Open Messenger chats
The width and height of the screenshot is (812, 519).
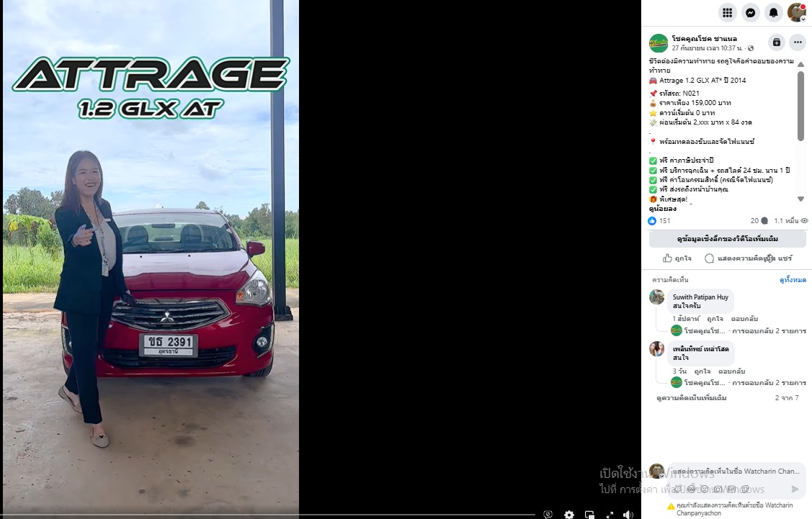coord(750,12)
